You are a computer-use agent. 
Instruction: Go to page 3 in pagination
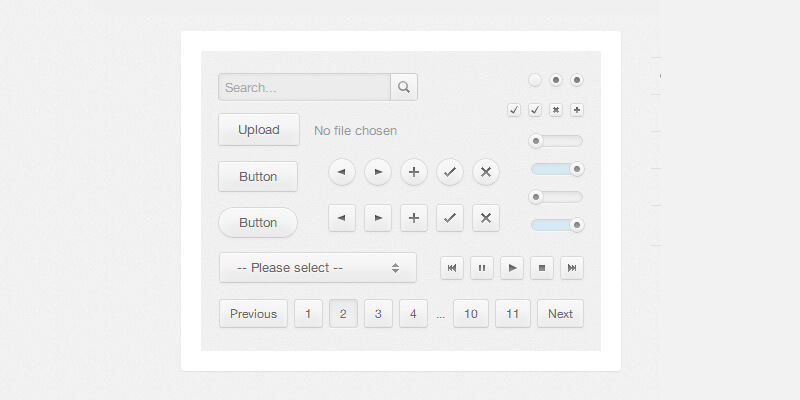tap(378, 313)
